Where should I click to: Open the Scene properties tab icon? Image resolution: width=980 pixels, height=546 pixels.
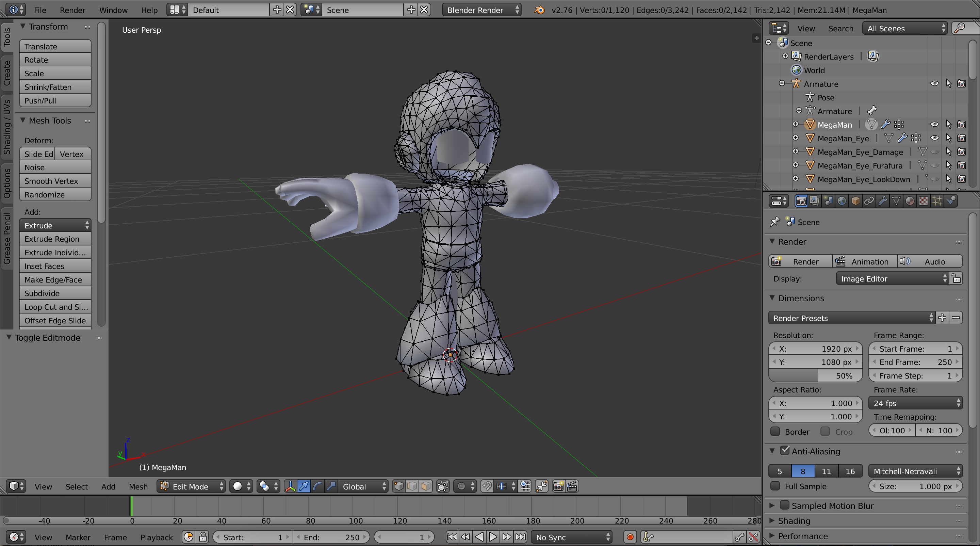click(x=828, y=201)
